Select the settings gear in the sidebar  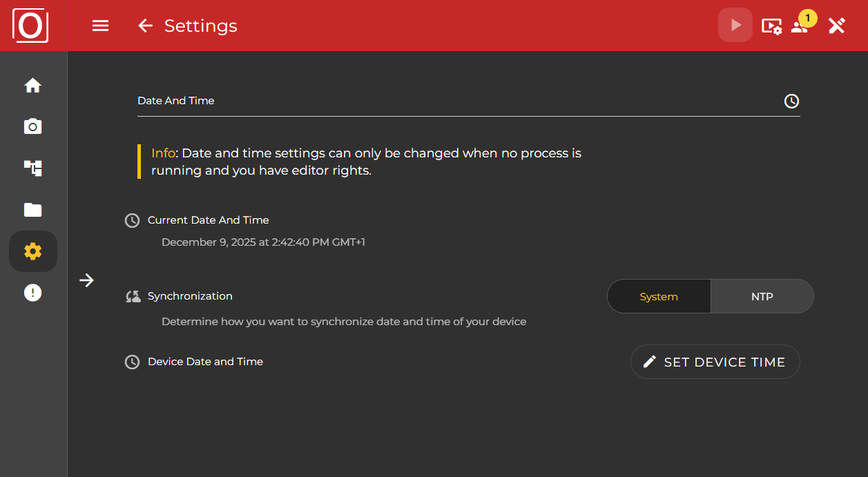[32, 251]
